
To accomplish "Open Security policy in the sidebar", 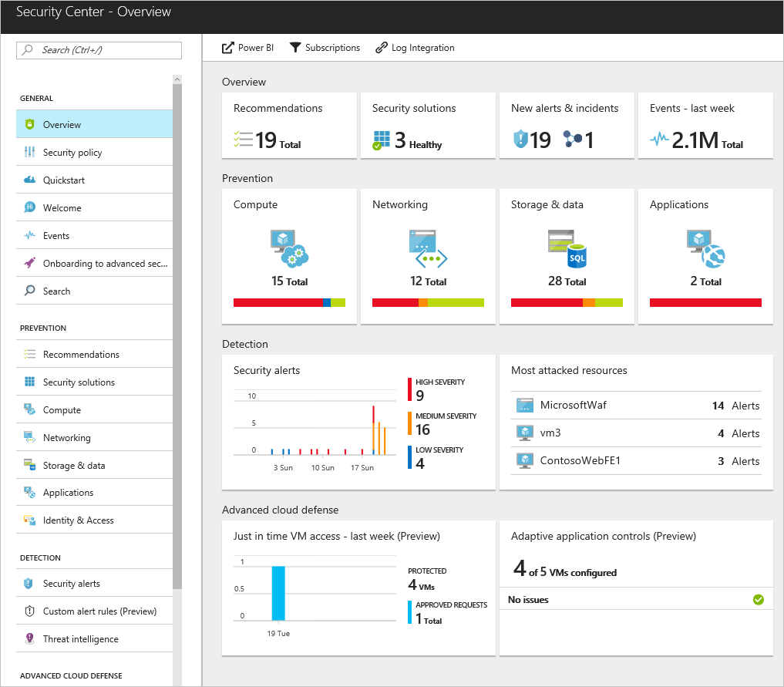I will [95, 152].
